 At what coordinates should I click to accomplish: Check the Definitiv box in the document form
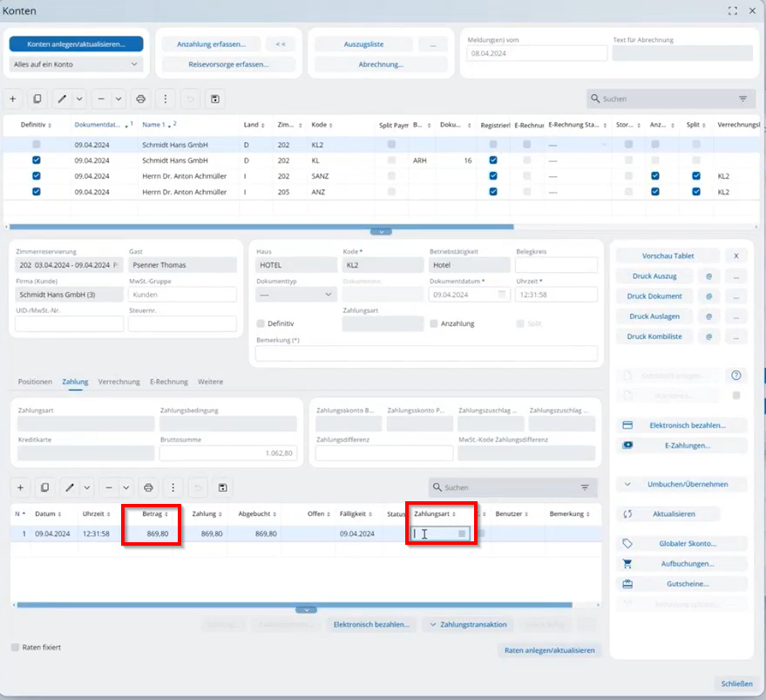point(261,323)
